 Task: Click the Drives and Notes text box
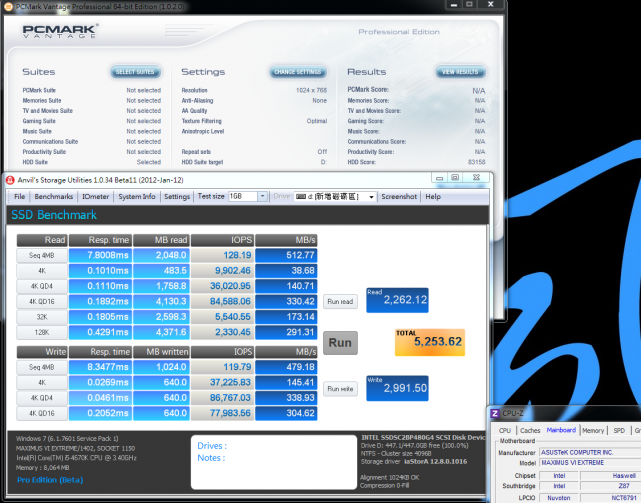click(273, 462)
